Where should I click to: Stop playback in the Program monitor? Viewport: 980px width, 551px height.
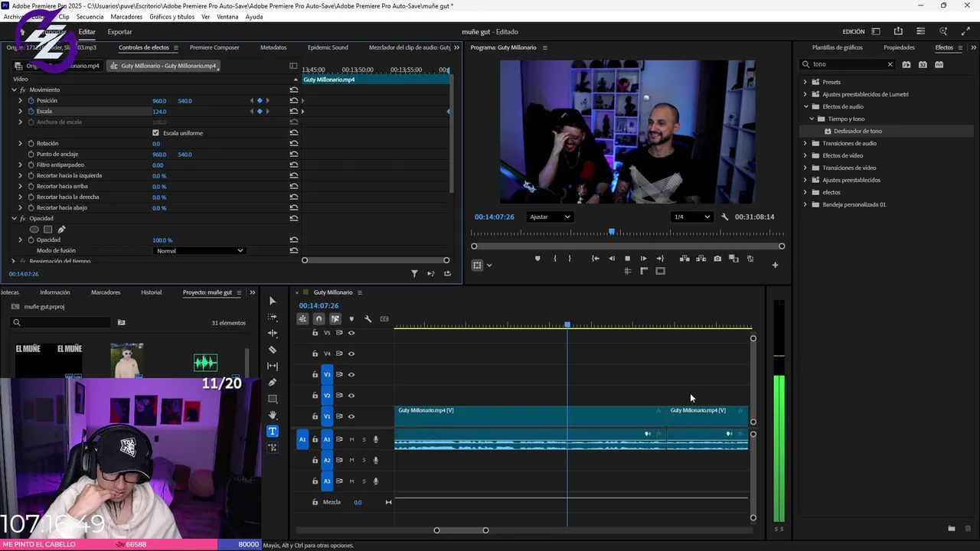pyautogui.click(x=627, y=259)
